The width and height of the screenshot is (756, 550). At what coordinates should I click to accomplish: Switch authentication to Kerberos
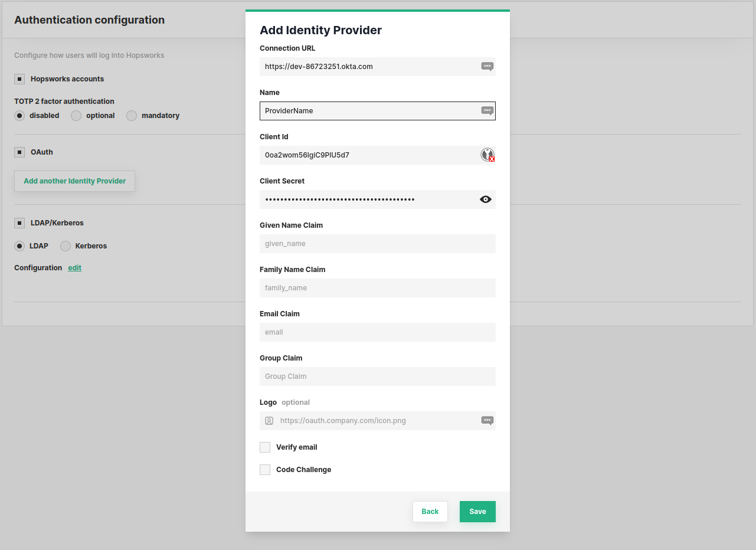65,245
